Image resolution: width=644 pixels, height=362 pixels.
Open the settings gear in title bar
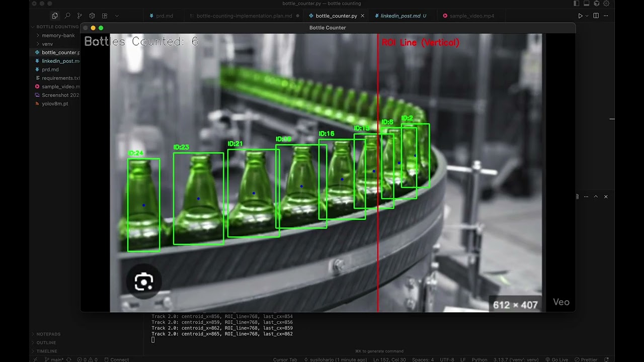point(606,4)
